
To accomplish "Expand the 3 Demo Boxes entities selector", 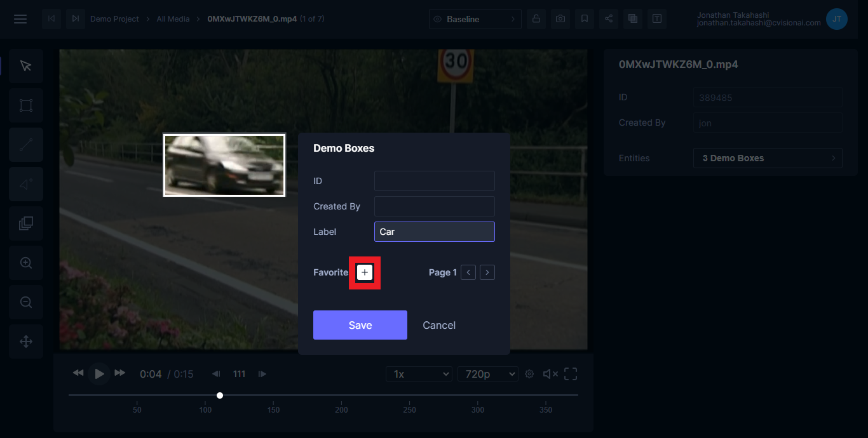I will (768, 158).
